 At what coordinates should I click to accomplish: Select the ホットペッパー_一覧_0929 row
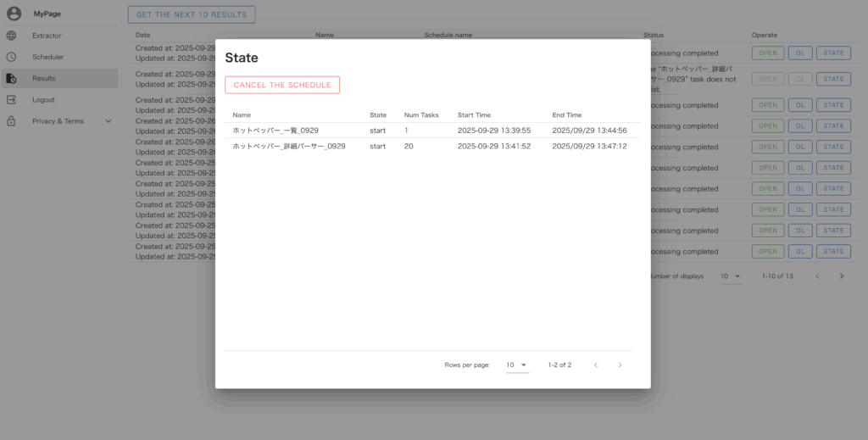pos(276,131)
